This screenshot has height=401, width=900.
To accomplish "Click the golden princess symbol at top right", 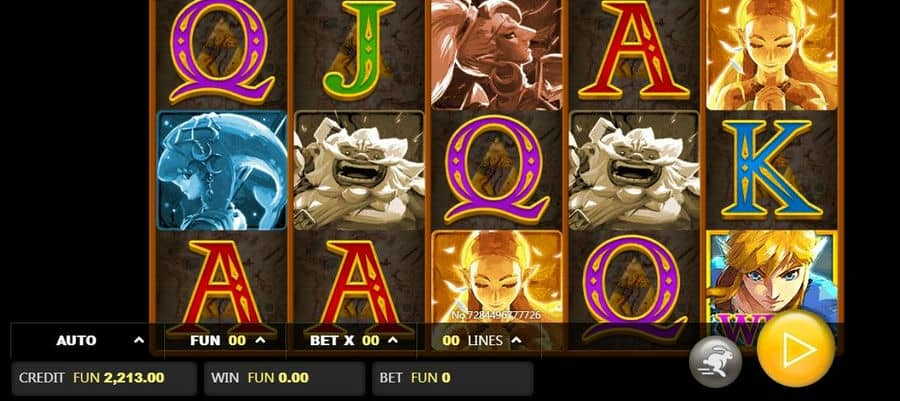I will point(771,54).
